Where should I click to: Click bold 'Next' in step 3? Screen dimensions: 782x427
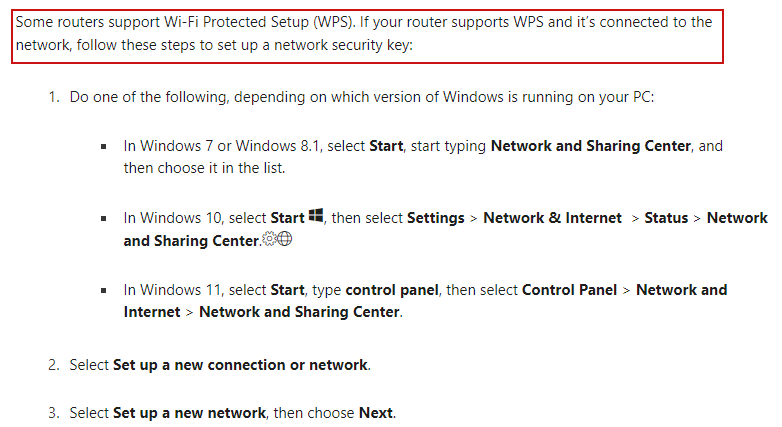coord(376,413)
